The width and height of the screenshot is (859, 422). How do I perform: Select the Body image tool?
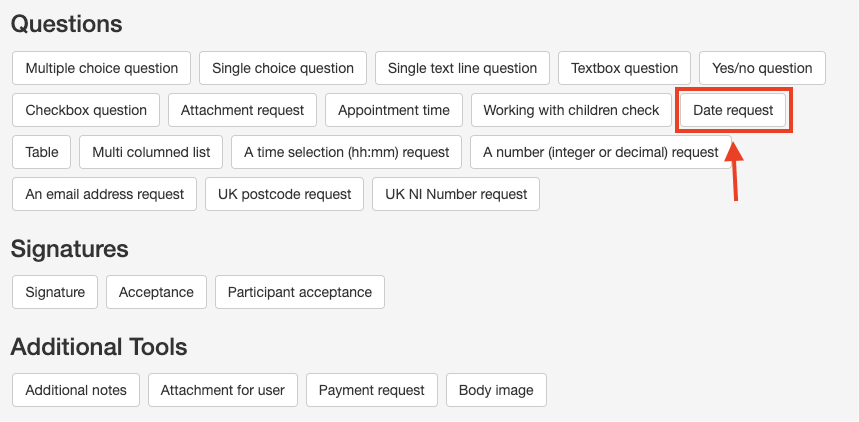(x=496, y=390)
